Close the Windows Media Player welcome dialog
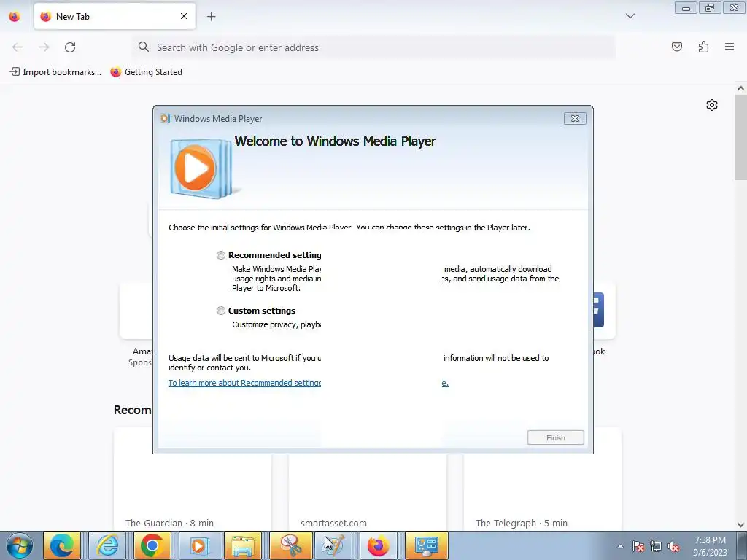The height and width of the screenshot is (560, 747). coord(575,119)
